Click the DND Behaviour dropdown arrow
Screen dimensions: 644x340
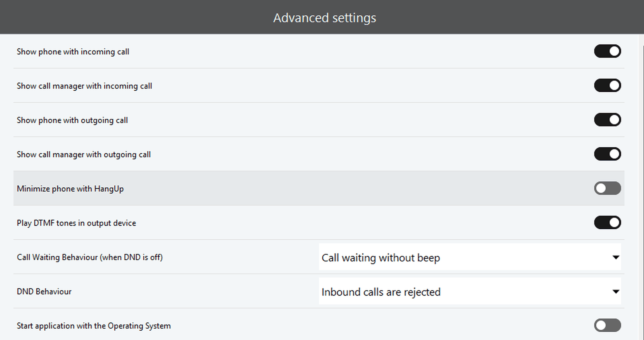click(x=616, y=292)
